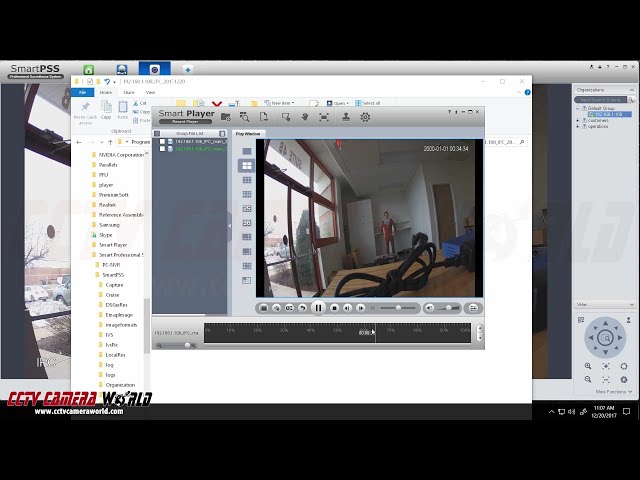Click the watermark stamp icon in Smart Player
640x480 pixels.
point(346,117)
